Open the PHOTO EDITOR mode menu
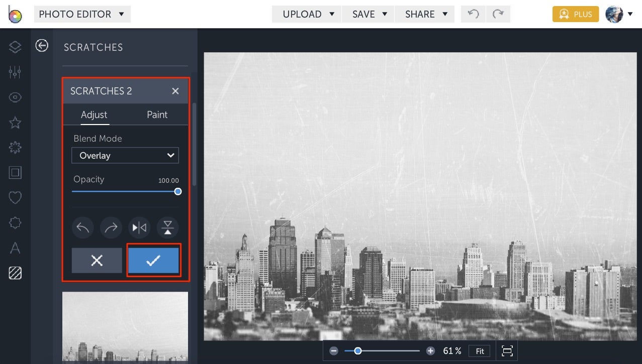The image size is (642, 364). tap(82, 14)
